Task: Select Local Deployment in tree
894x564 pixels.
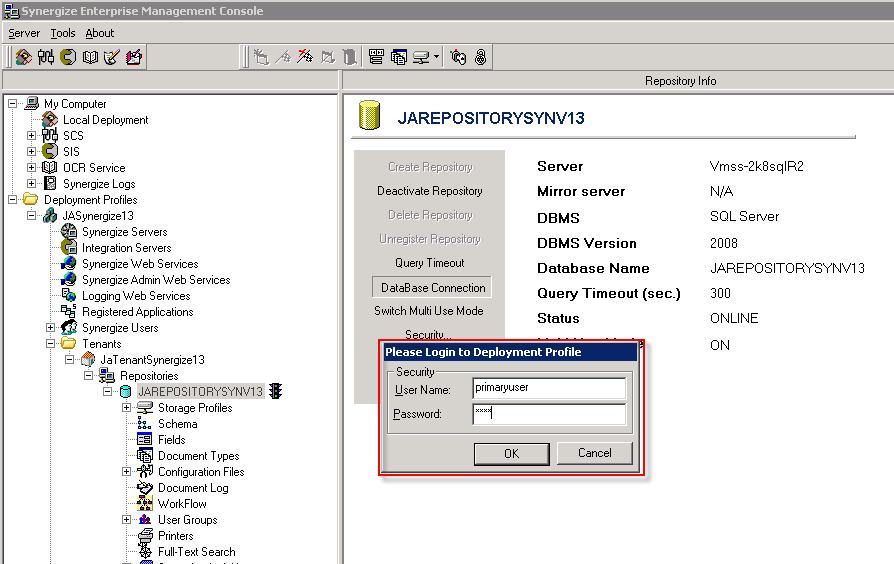Action: pos(105,120)
